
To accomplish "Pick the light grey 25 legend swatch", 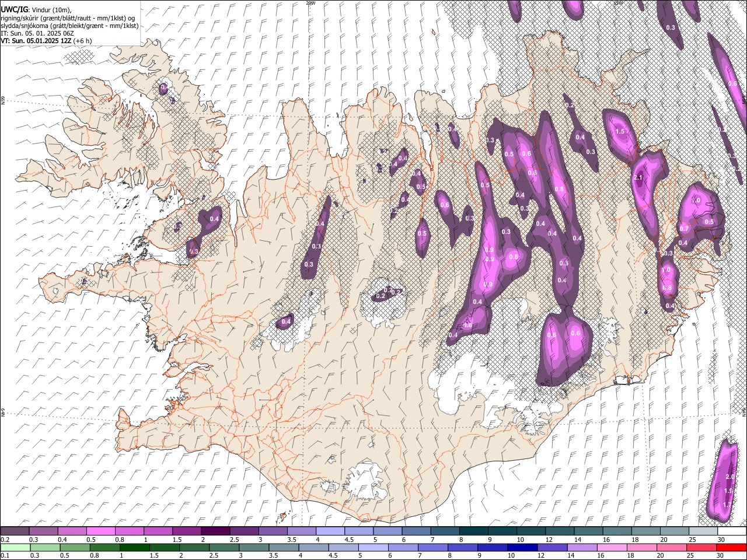I will point(703,531).
